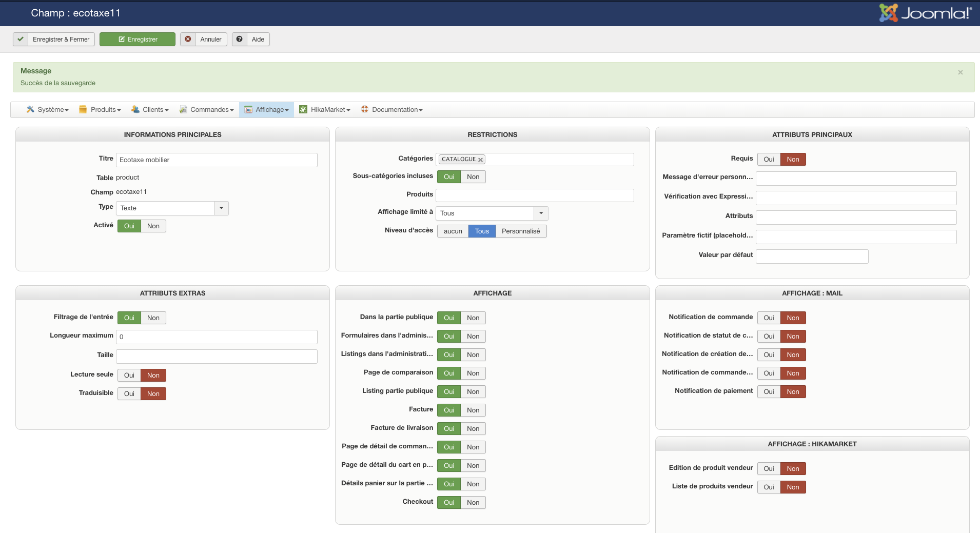The height and width of the screenshot is (533, 980).
Task: Click the green checkmark save-and-close icon
Action: pos(21,40)
